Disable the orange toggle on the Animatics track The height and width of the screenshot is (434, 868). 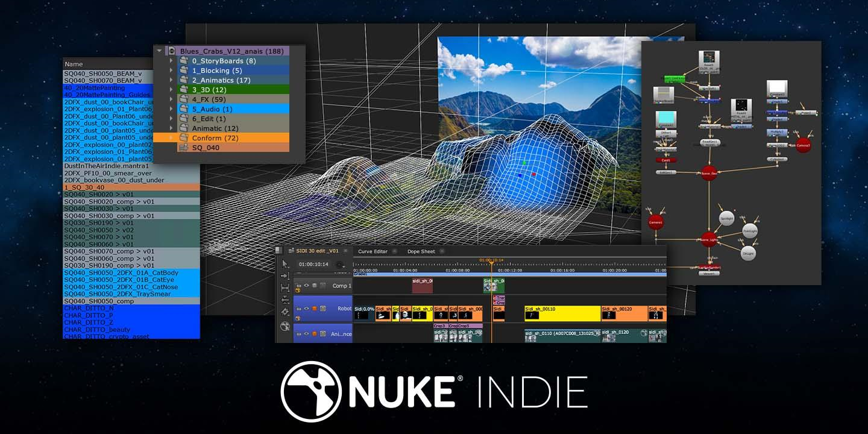pyautogui.click(x=315, y=333)
